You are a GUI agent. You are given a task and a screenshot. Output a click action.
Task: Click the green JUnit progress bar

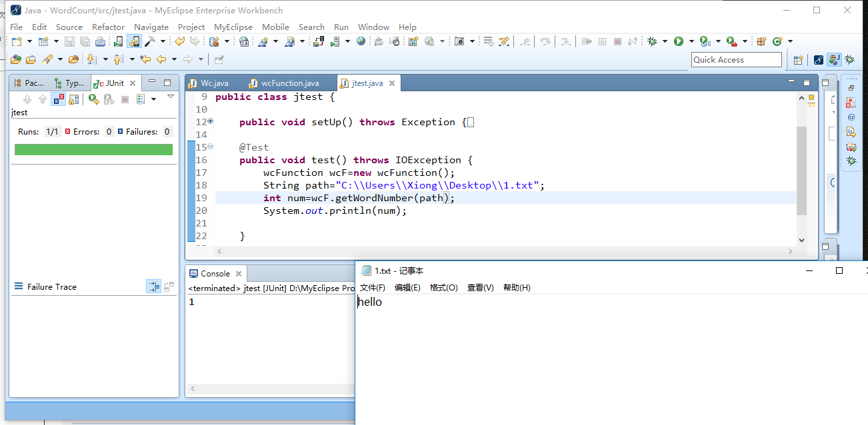click(93, 150)
